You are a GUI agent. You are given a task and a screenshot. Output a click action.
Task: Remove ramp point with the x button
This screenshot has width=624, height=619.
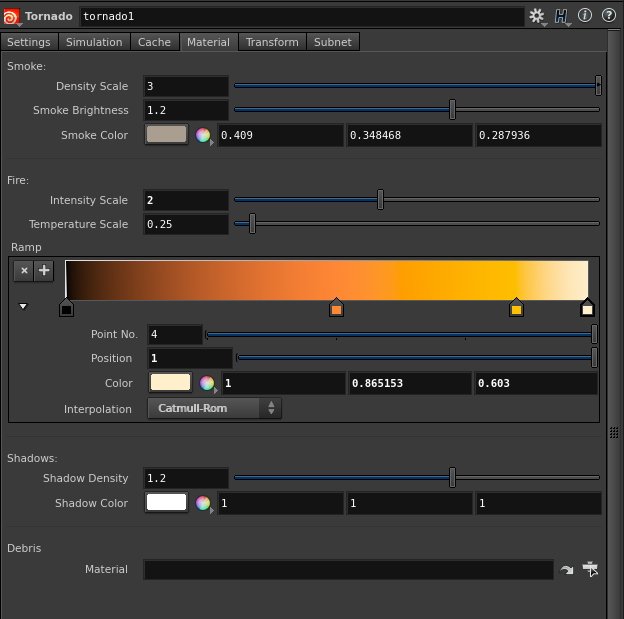[24, 271]
